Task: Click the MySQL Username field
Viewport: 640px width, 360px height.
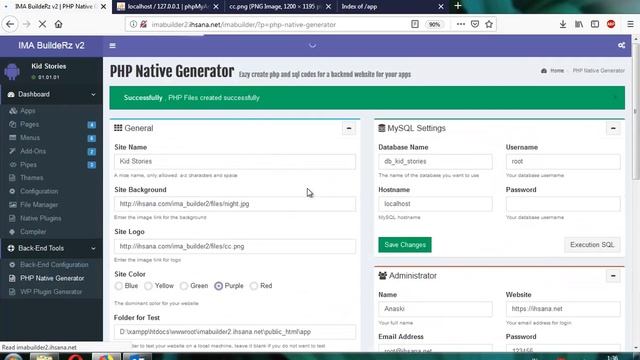Action: click(563, 162)
